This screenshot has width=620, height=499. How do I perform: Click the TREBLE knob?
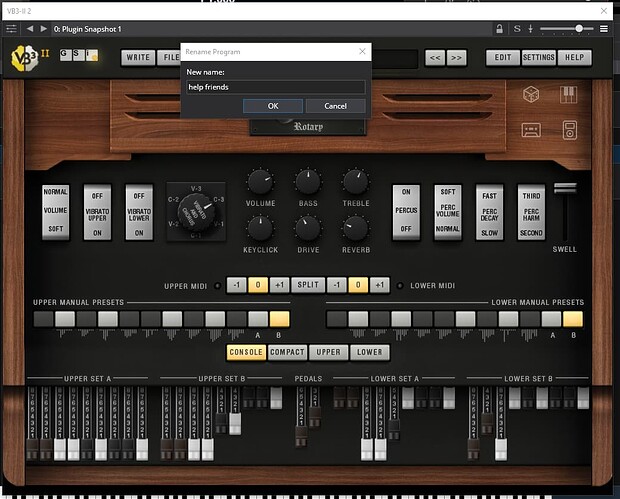pos(356,182)
